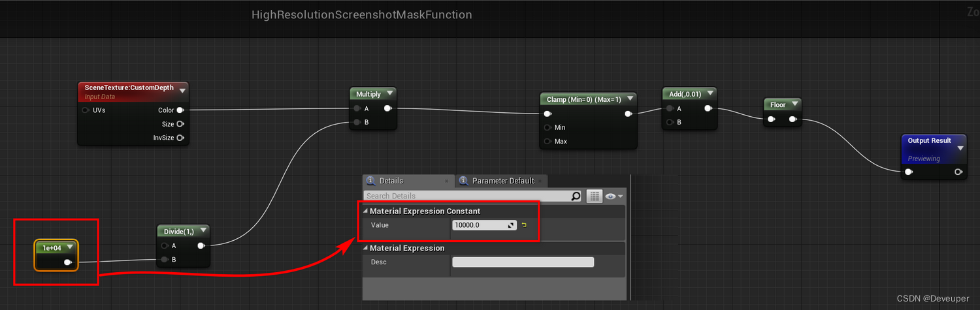Collapse the Material Expression Constant section
This screenshot has height=310, width=980.
point(365,211)
